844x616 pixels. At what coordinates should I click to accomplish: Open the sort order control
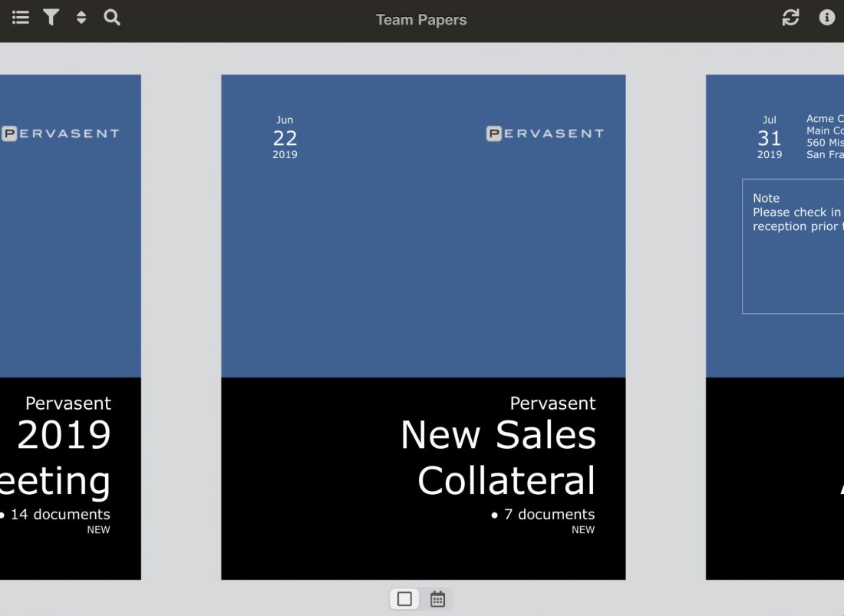pos(81,17)
